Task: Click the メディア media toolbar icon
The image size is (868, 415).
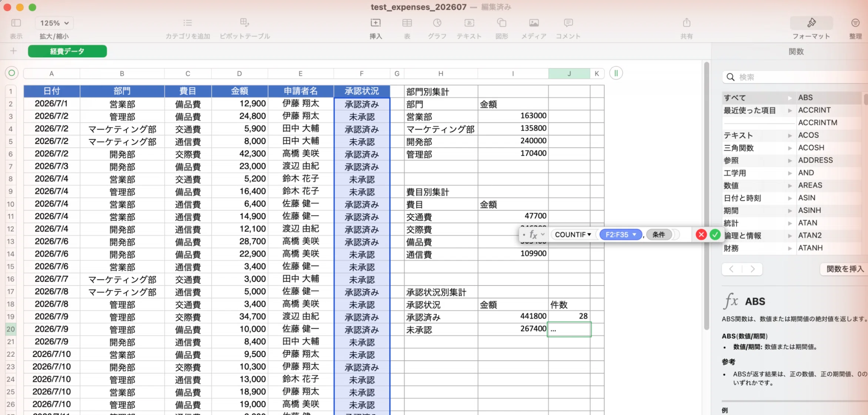Action: (534, 23)
